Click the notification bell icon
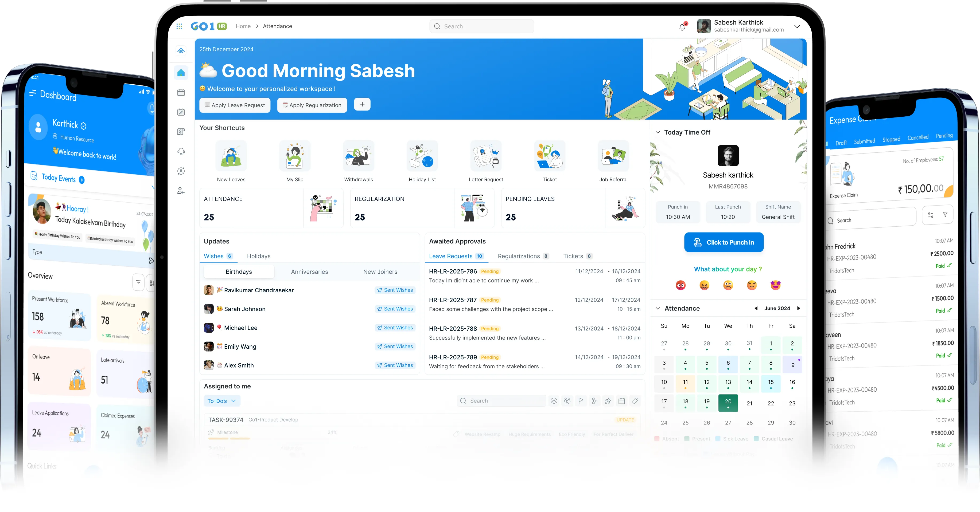 pos(682,27)
